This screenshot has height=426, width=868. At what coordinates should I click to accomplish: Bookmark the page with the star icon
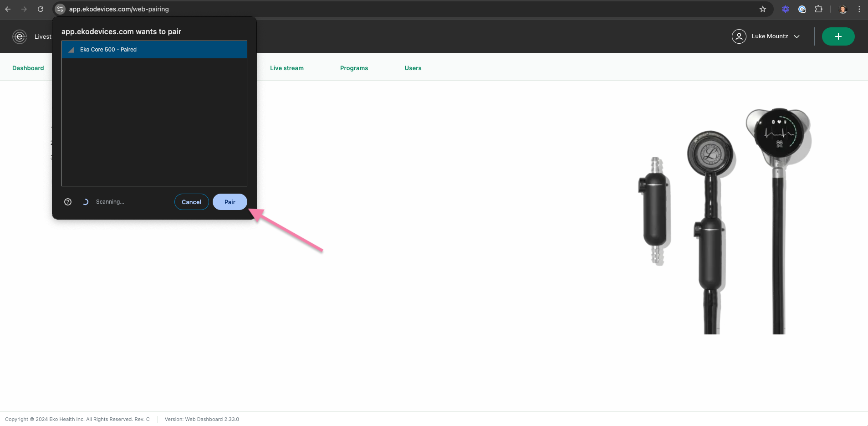click(763, 9)
